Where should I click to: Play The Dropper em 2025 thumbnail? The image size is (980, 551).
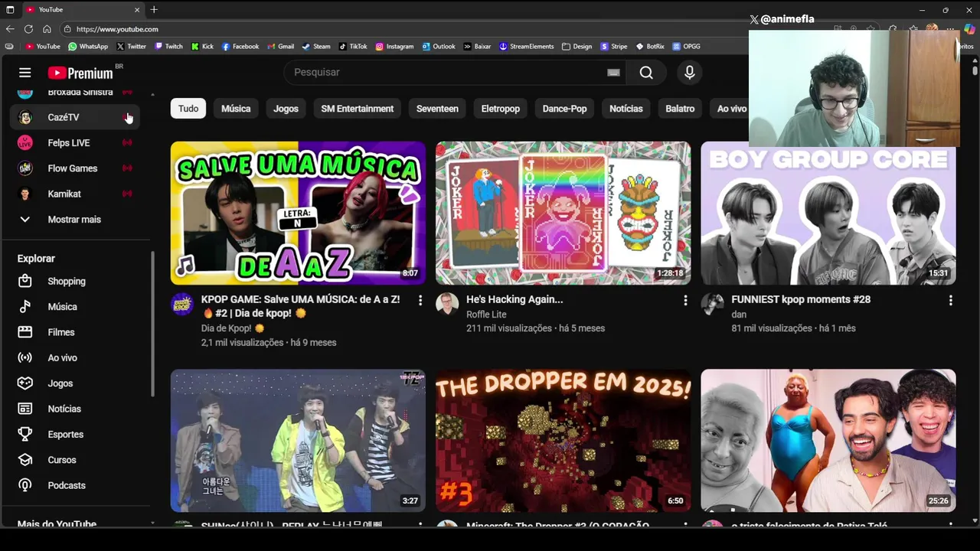click(x=563, y=441)
